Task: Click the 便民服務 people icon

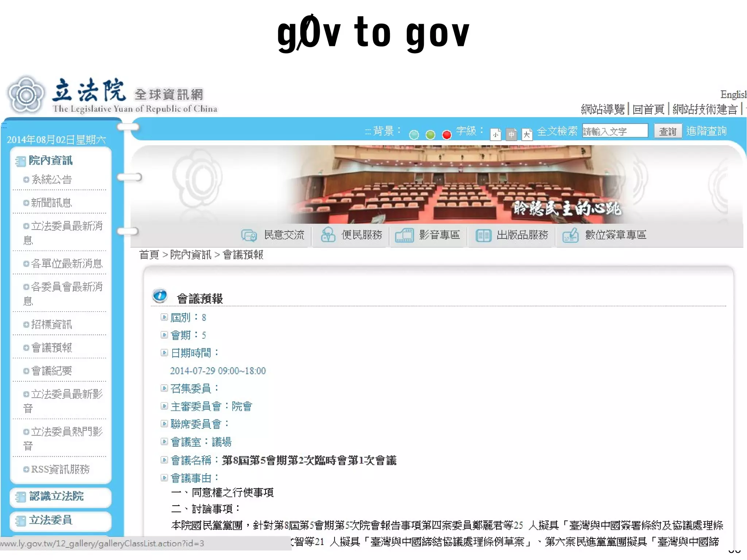Action: tap(328, 235)
